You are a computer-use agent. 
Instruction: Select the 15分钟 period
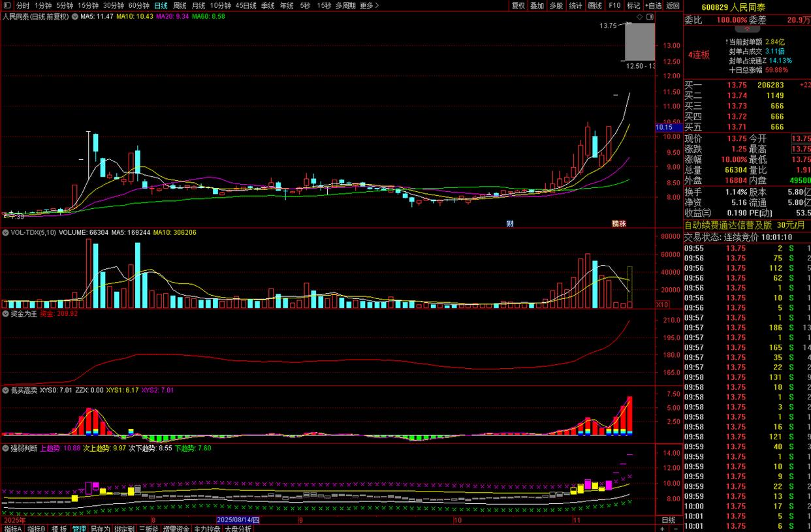[x=88, y=5]
